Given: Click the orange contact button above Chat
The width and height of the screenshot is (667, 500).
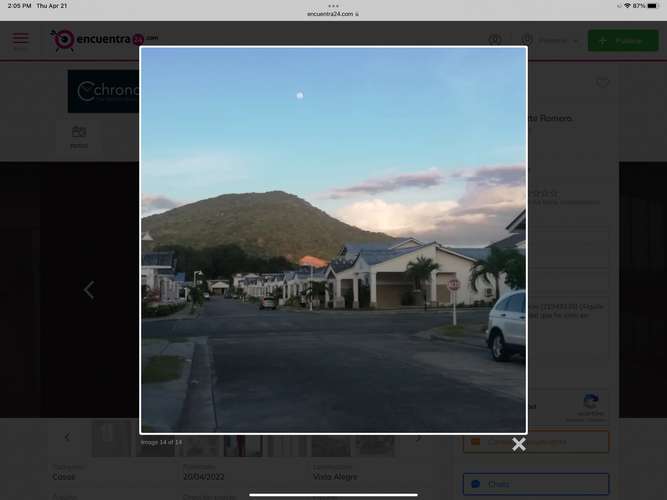Looking at the screenshot, I should 536,442.
